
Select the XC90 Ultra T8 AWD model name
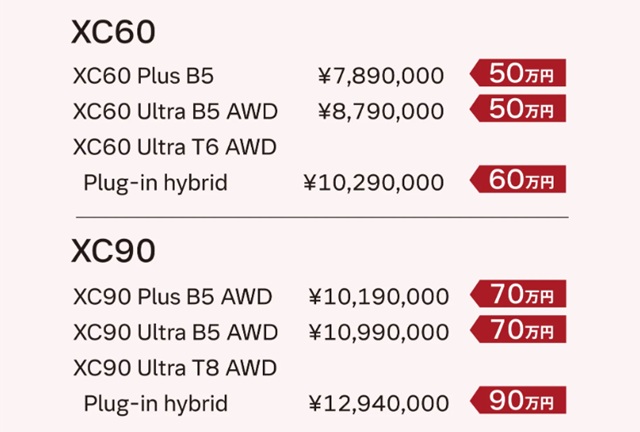[175, 368]
